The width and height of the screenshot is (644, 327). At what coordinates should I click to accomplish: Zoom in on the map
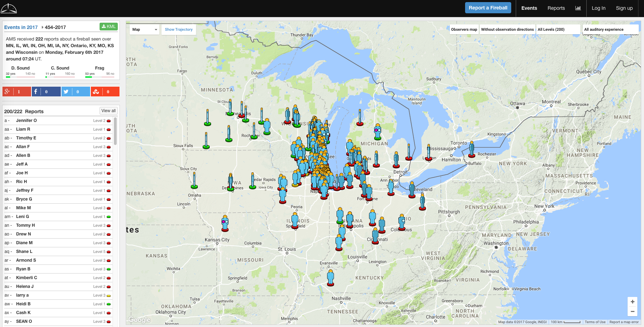point(632,302)
